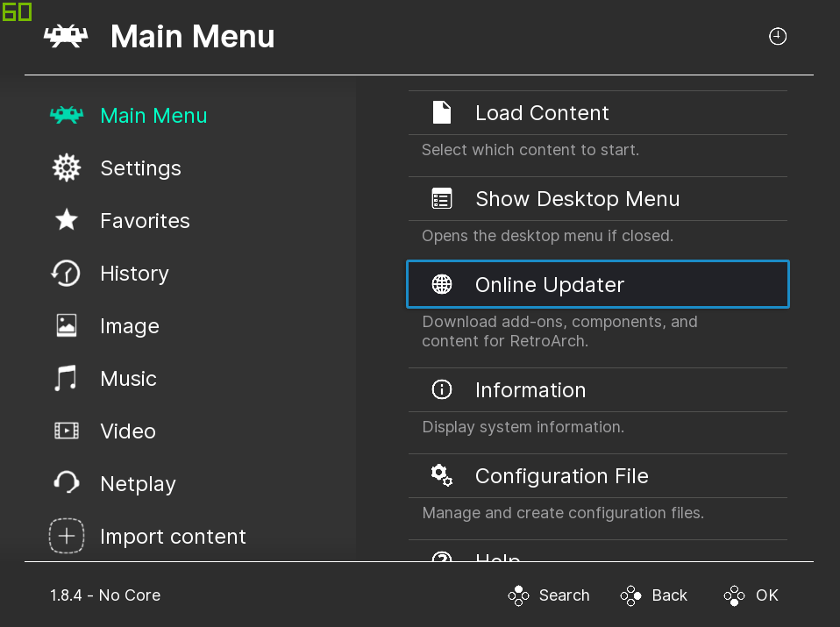Click the Information circle-i icon
840x627 pixels.
click(442, 389)
